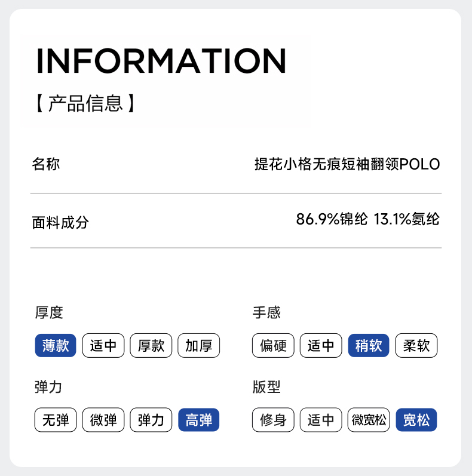Viewport: 472px width, 476px height.
Task: Click the product name 提花小格无痕短袖翻领POLO
Action: [x=347, y=164]
